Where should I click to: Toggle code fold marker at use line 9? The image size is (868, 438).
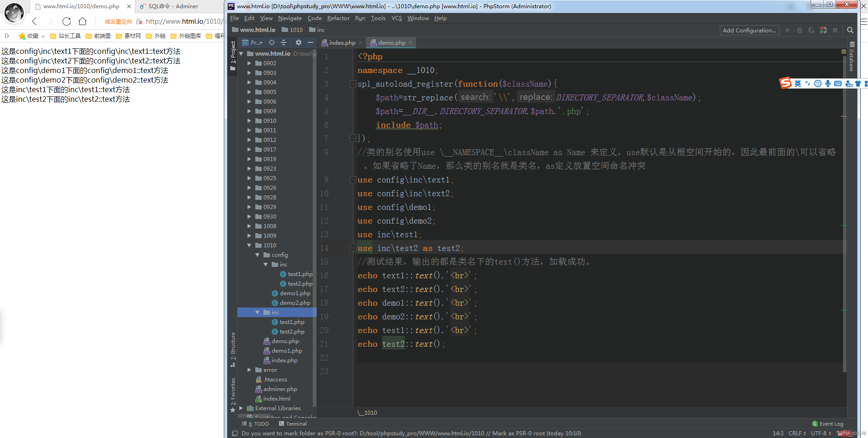[x=353, y=180]
